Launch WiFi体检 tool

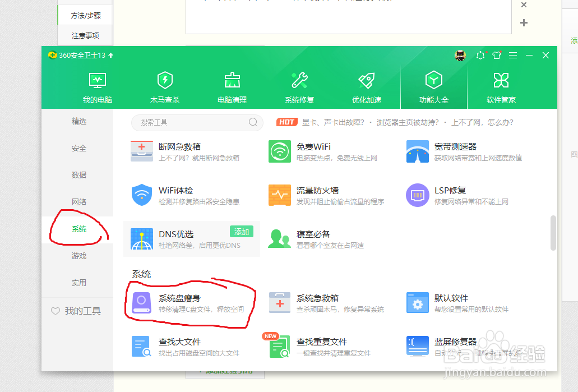pos(186,196)
